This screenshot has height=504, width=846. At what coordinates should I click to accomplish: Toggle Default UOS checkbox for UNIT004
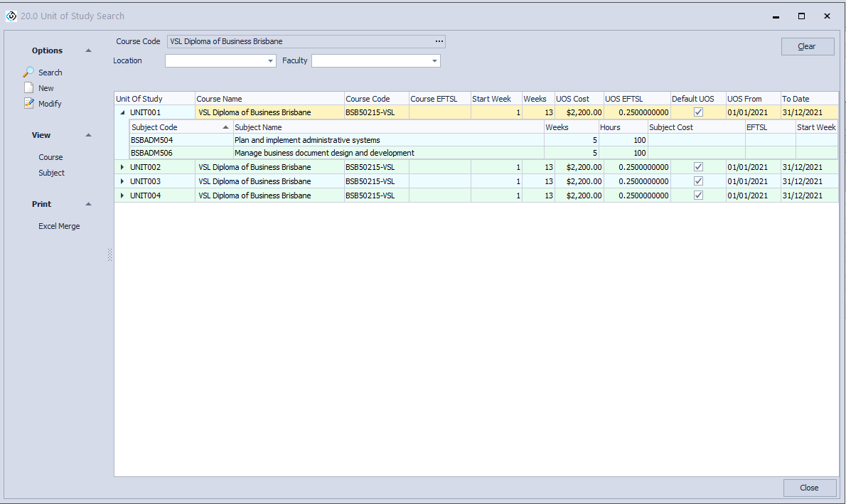click(x=698, y=195)
